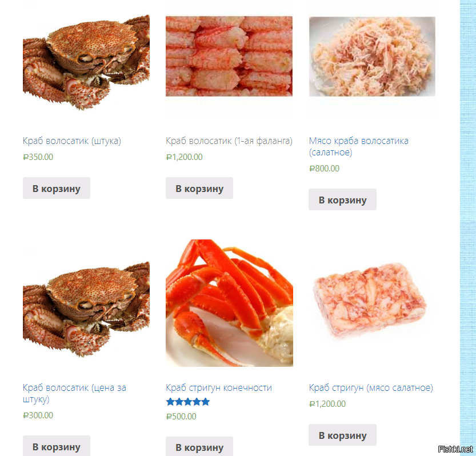
Task: Open the Мясо краба волосатика (салатное) link
Action: [x=359, y=146]
